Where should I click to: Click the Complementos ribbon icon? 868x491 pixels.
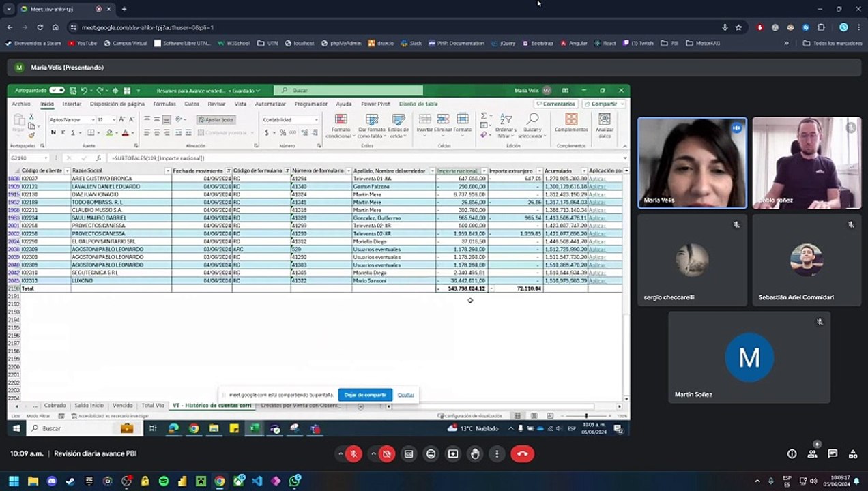(571, 123)
